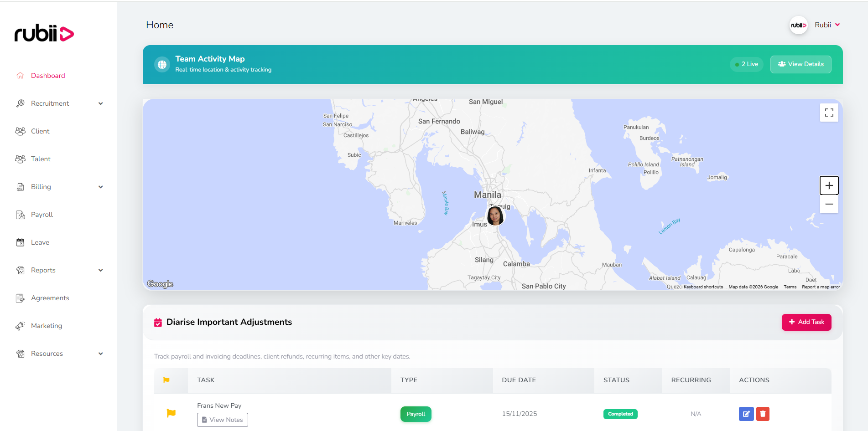Open the Talent section

[x=40, y=159]
